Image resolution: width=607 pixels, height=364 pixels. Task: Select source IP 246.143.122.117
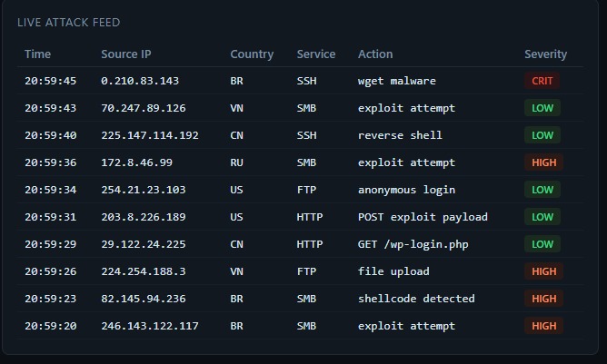[x=150, y=326]
